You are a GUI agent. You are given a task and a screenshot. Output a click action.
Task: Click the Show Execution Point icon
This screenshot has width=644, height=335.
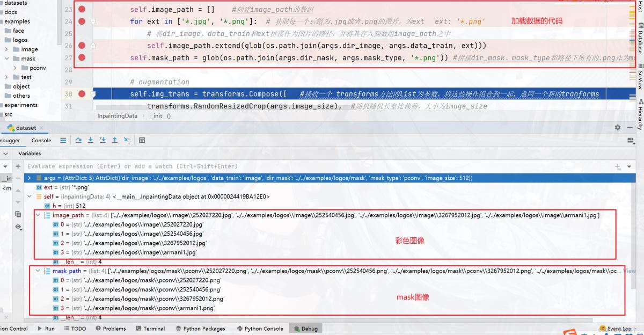coord(63,140)
